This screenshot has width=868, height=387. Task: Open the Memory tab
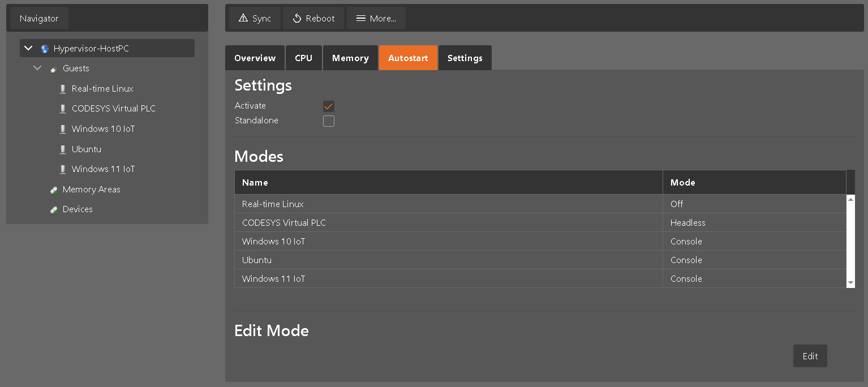pos(350,58)
